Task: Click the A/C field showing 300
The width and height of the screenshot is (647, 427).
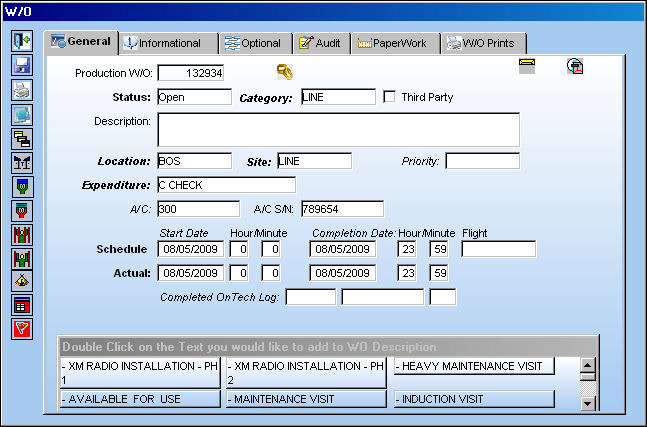Action: pos(198,209)
